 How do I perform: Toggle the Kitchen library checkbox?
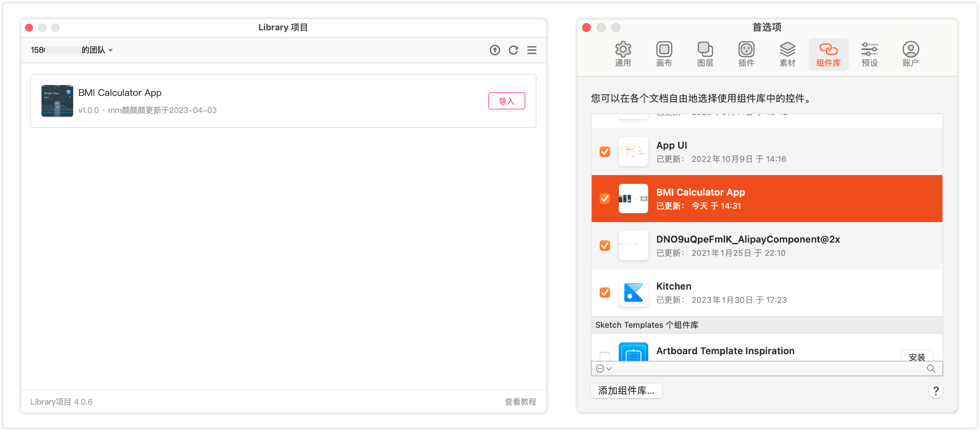tap(605, 292)
